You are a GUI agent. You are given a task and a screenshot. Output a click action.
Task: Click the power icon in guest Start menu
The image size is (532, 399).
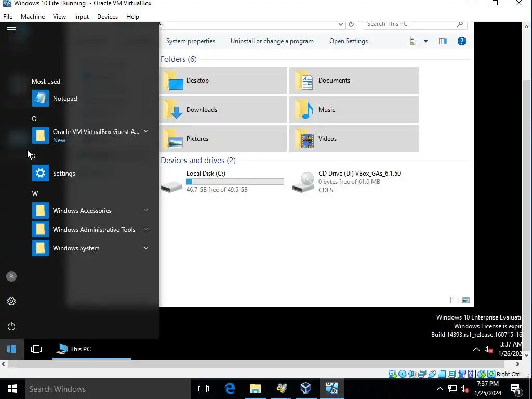pos(11,326)
